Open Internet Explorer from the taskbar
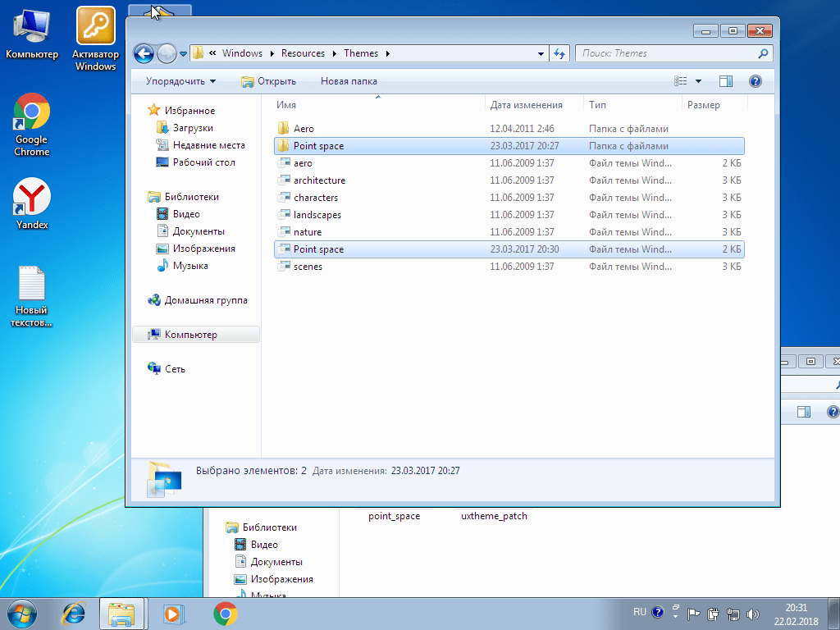The width and height of the screenshot is (840, 630). pos(73,614)
